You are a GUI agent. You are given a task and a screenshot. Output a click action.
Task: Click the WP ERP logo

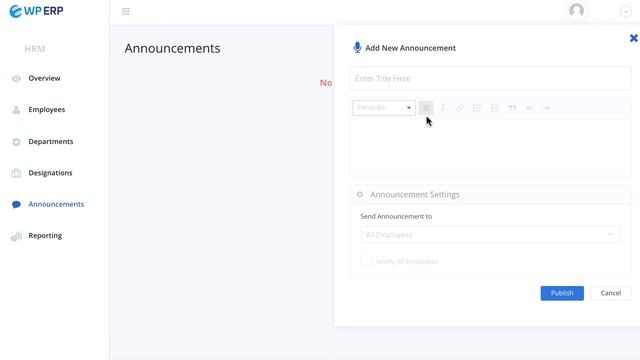pos(36,11)
